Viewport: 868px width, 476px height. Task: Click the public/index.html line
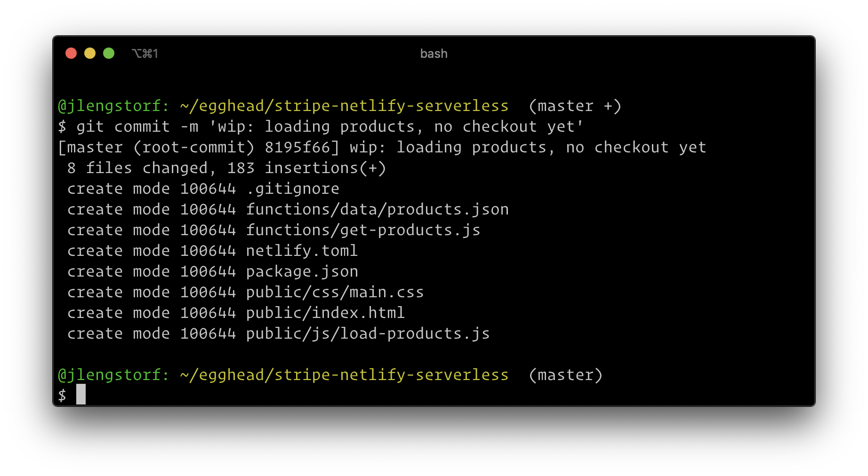click(325, 312)
